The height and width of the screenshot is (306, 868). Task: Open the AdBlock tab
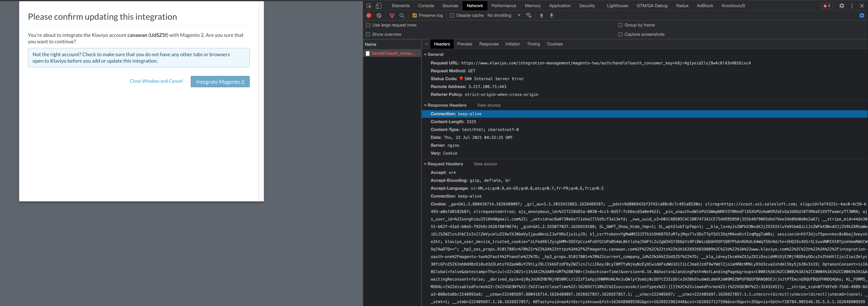[x=705, y=6]
